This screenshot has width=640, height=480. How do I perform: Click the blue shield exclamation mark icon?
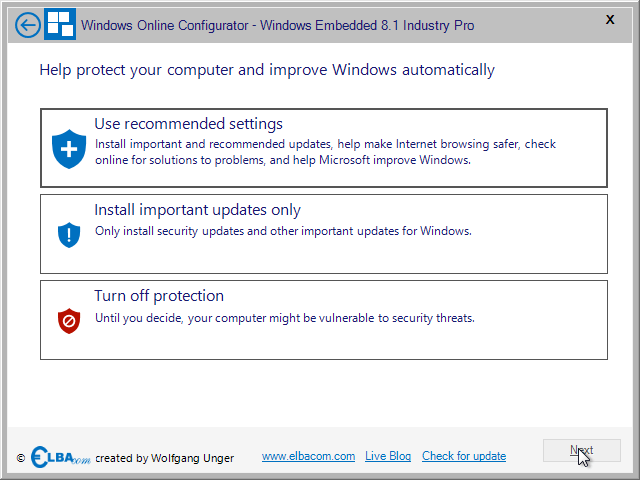[69, 235]
